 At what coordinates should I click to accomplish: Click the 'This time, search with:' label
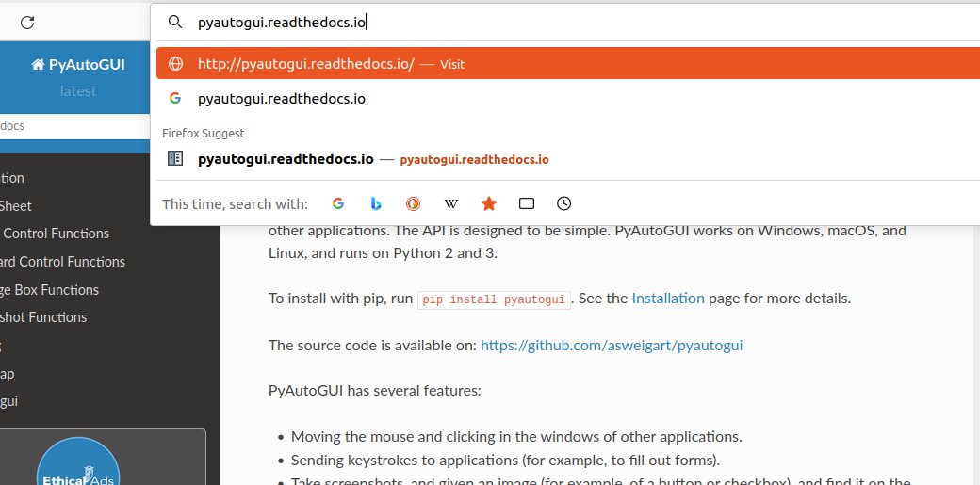pyautogui.click(x=235, y=204)
